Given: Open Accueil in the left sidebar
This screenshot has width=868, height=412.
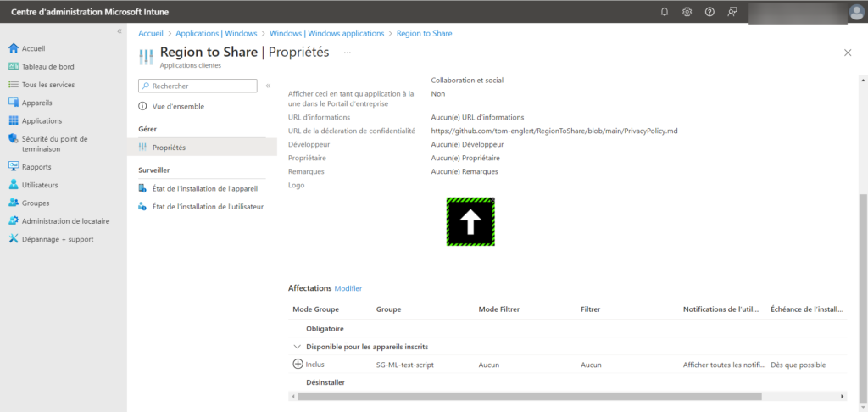Looking at the screenshot, I should (x=34, y=48).
